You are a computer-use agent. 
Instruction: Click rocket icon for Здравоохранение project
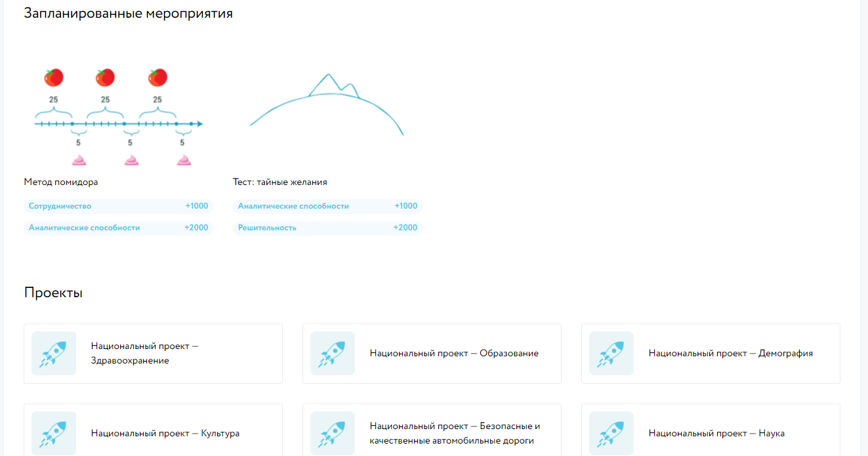click(54, 354)
